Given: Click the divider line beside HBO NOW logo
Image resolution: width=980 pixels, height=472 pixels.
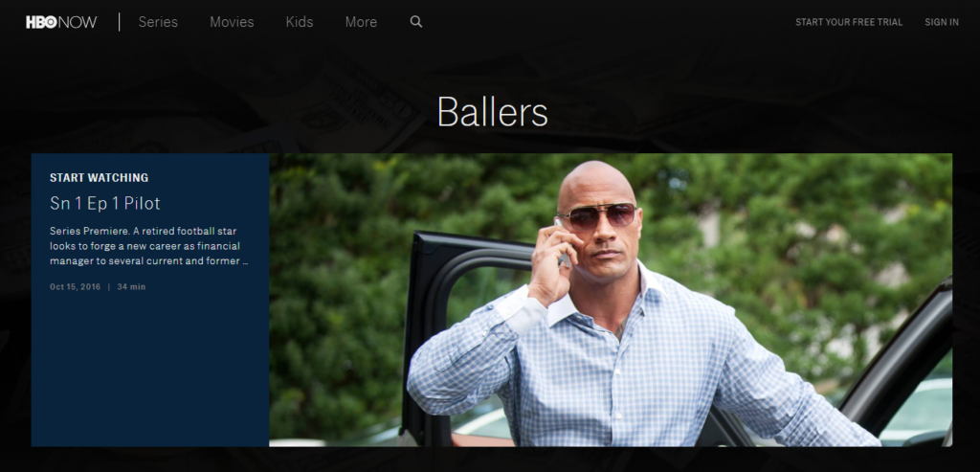Looking at the screenshot, I should pos(120,22).
